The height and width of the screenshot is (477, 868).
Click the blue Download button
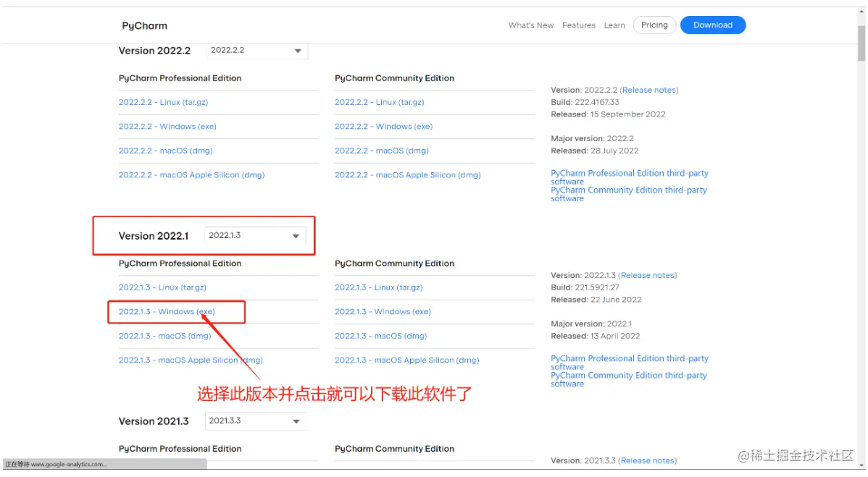pyautogui.click(x=712, y=25)
